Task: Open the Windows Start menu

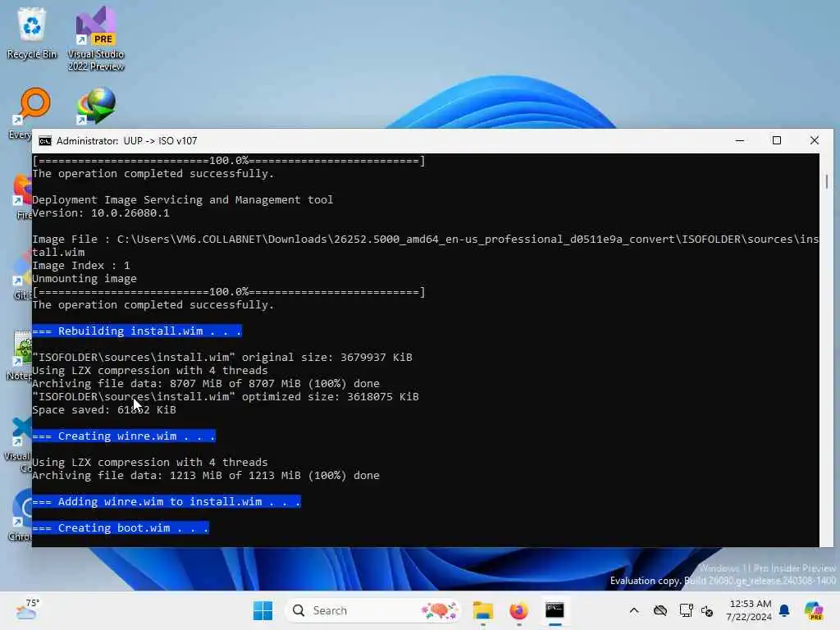Action: pyautogui.click(x=262, y=610)
